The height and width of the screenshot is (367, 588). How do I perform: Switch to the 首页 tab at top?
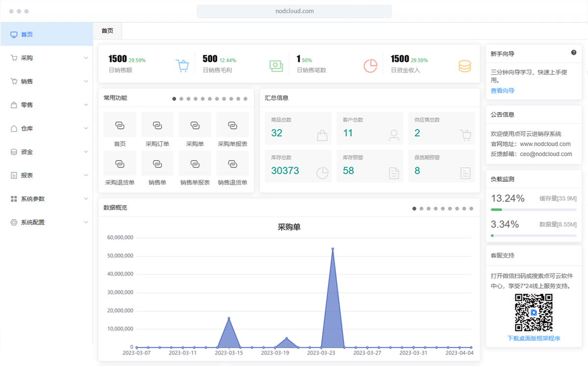(x=107, y=31)
